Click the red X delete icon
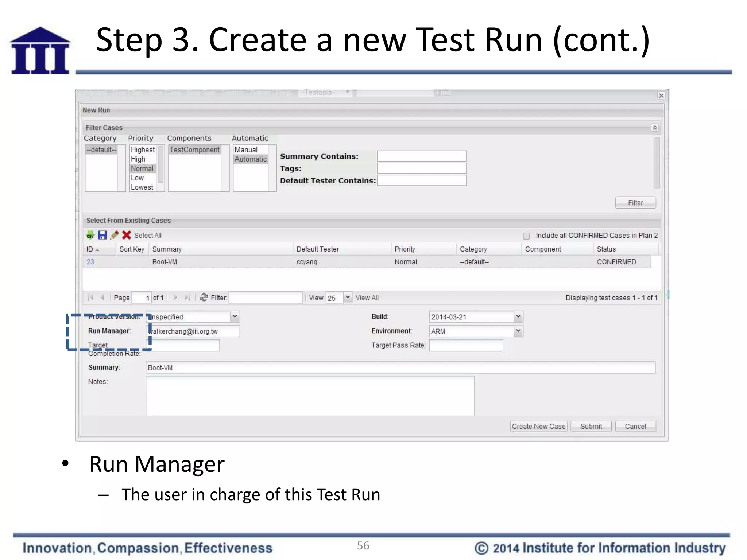Image resolution: width=747 pixels, height=560 pixels. click(x=127, y=235)
